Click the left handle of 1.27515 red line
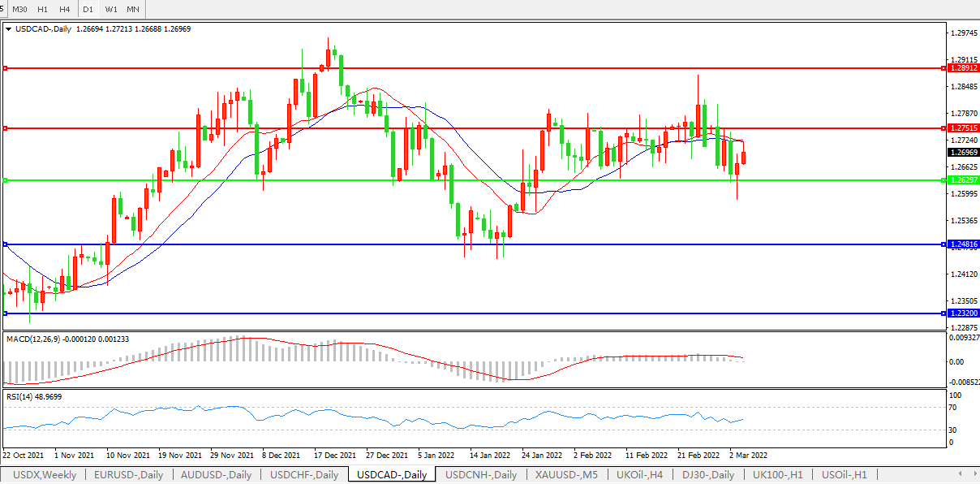Screen dimensions: 980x484 point(5,128)
